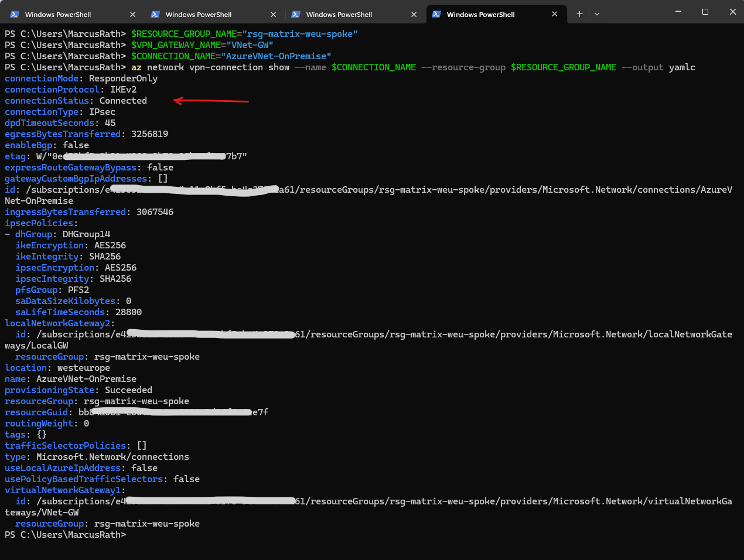The image size is (744, 560).
Task: Click the "dpdTimeoutSeconds" key
Action: click(49, 123)
